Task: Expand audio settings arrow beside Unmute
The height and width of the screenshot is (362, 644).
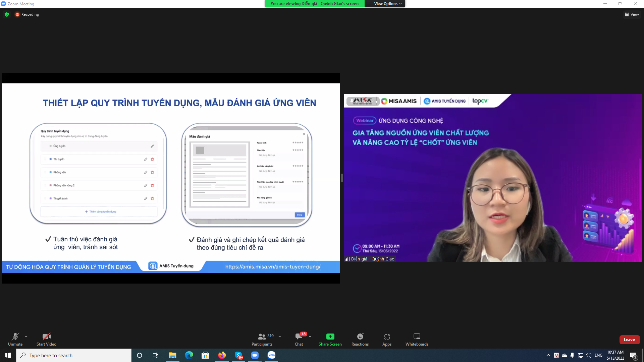Action: (26, 336)
